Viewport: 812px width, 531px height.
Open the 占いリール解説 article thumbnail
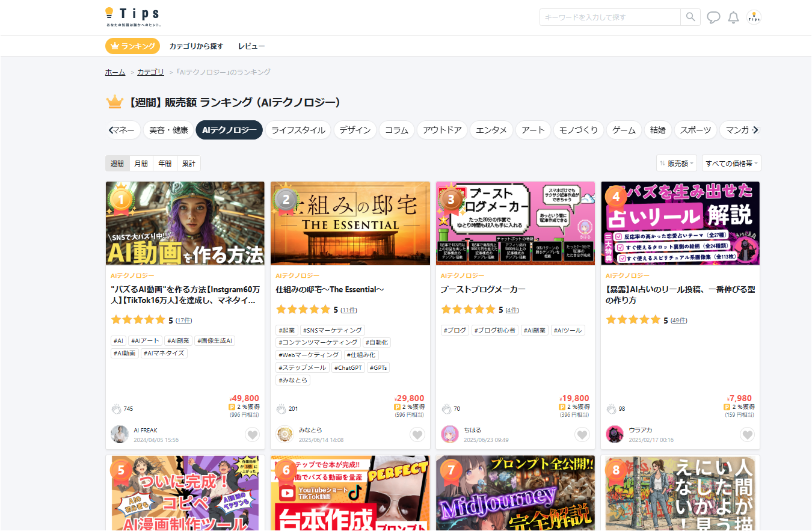click(680, 223)
